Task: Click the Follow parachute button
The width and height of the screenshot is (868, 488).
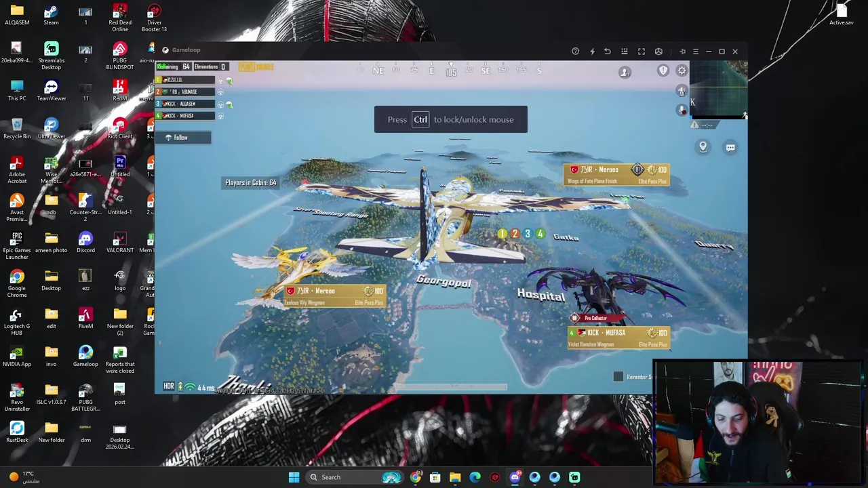Action: pyautogui.click(x=183, y=138)
